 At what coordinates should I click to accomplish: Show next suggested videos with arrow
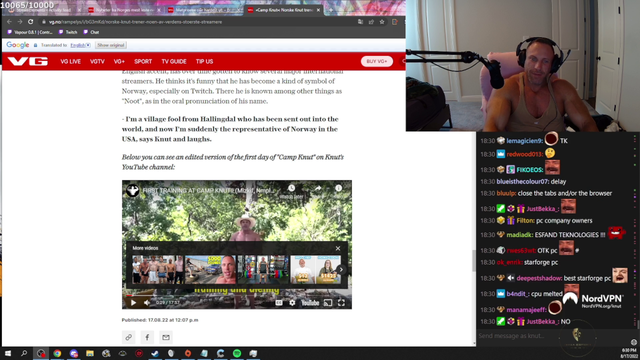click(x=341, y=269)
